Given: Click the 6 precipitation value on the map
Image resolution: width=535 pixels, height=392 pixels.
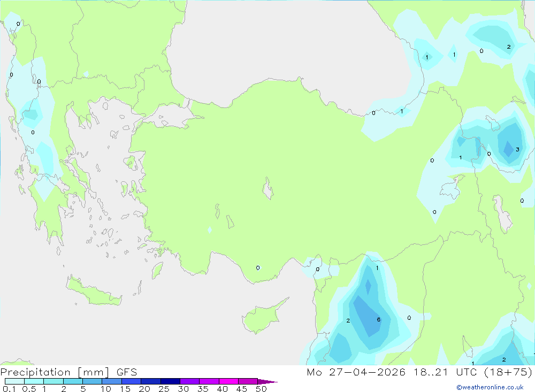Looking at the screenshot, I should click(378, 320).
